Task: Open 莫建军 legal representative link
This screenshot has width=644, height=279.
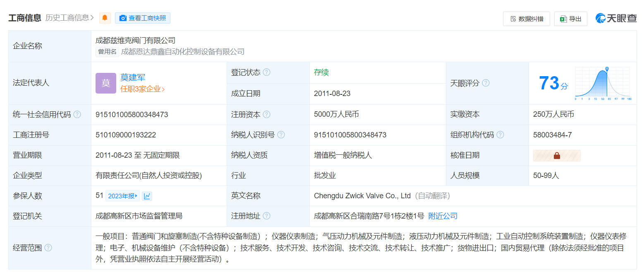Action: tap(133, 77)
